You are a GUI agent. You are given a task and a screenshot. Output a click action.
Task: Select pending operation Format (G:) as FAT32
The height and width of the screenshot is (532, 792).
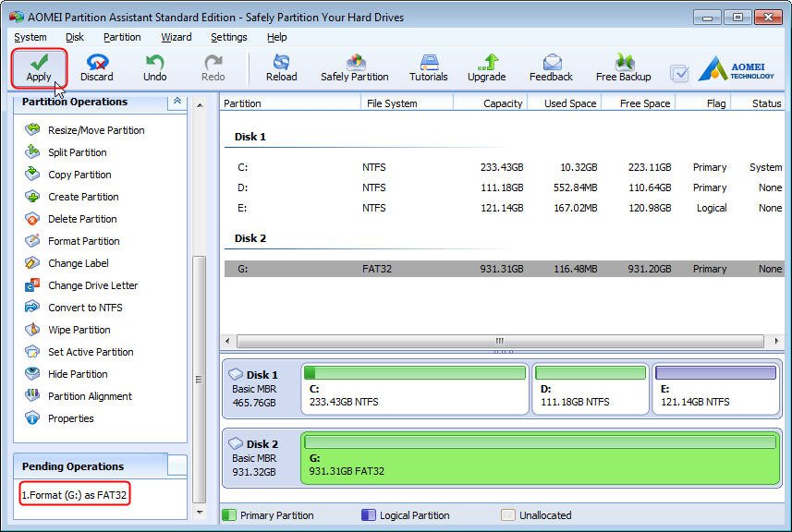point(74,495)
